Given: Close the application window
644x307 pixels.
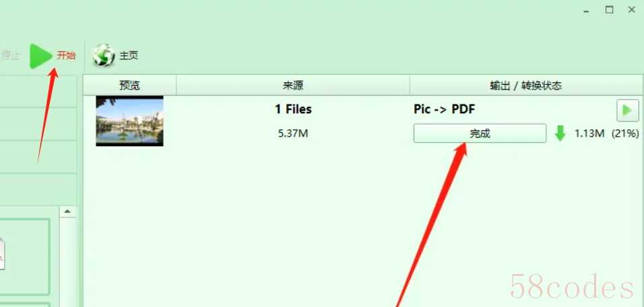Looking at the screenshot, I should coord(632,10).
